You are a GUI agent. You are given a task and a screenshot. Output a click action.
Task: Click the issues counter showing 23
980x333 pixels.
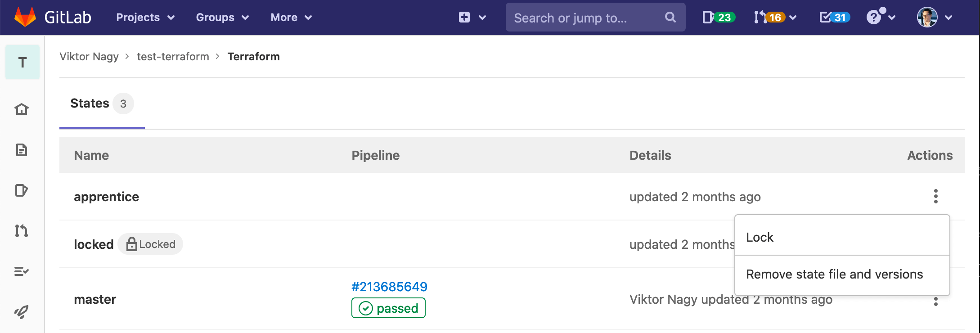point(718,17)
